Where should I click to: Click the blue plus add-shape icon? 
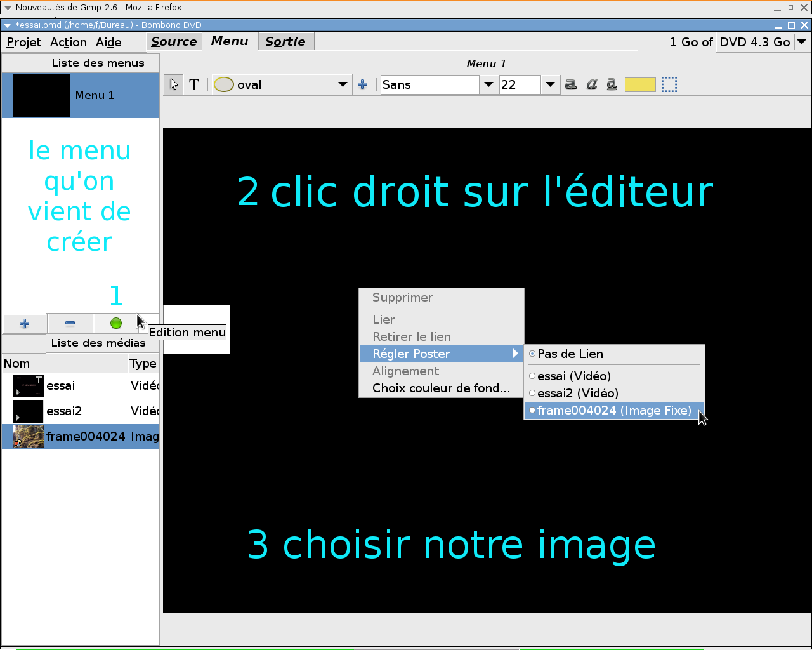pos(363,84)
